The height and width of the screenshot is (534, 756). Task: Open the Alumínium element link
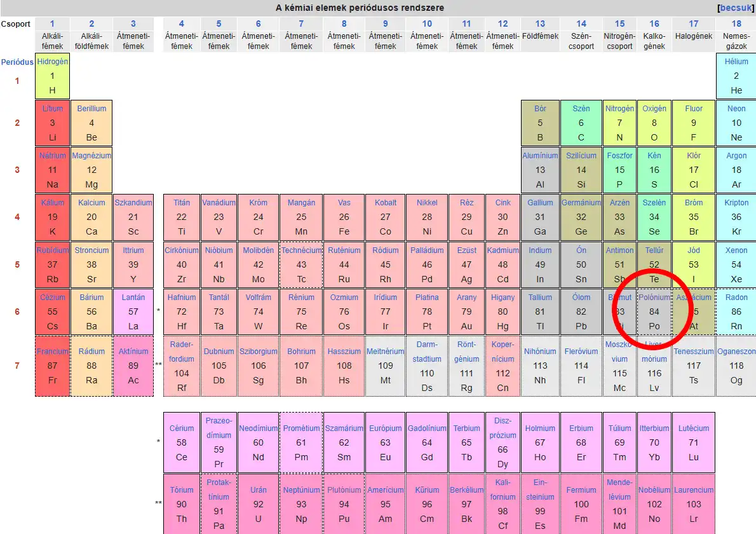(540, 155)
